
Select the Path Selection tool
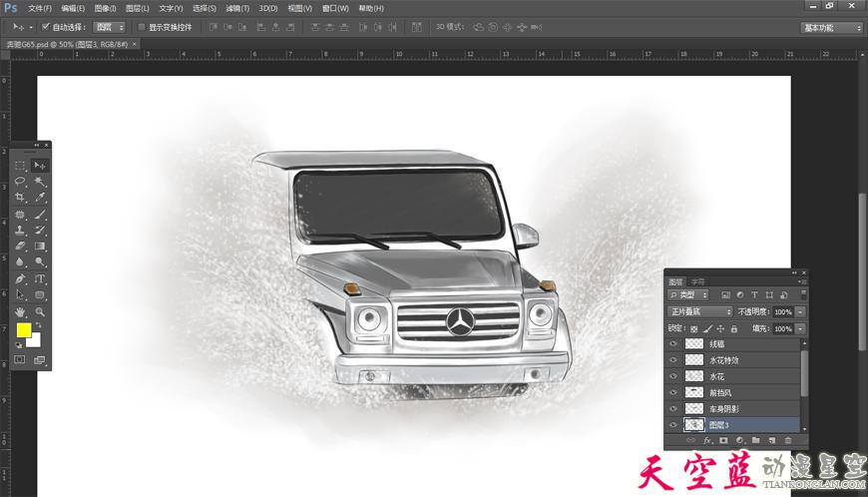(20, 295)
